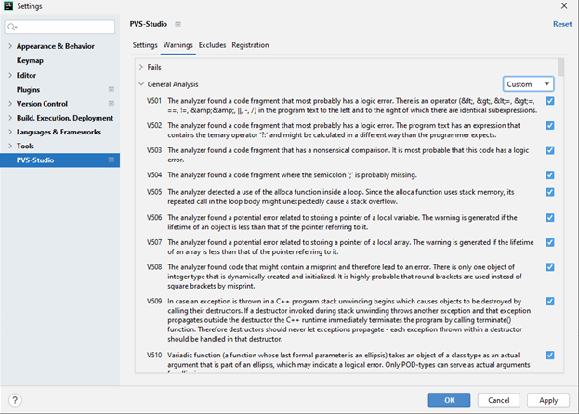Open the Registration tab
This screenshot has width=579, height=414.
(x=250, y=45)
